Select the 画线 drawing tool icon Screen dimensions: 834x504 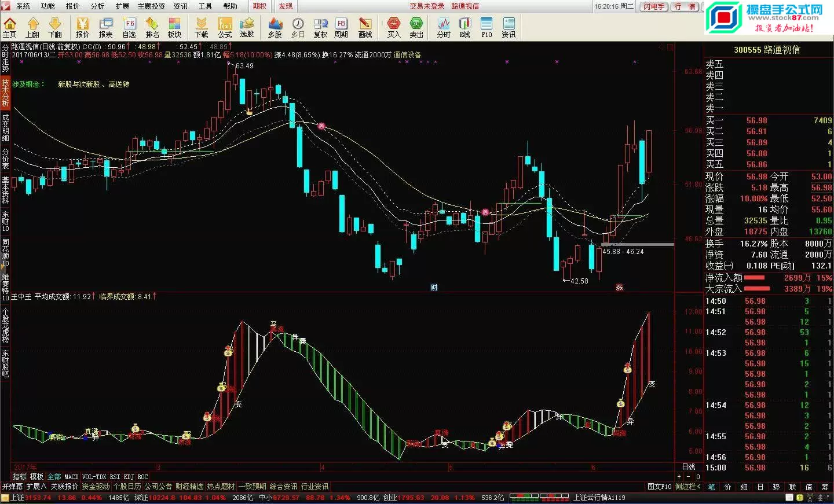pyautogui.click(x=365, y=27)
